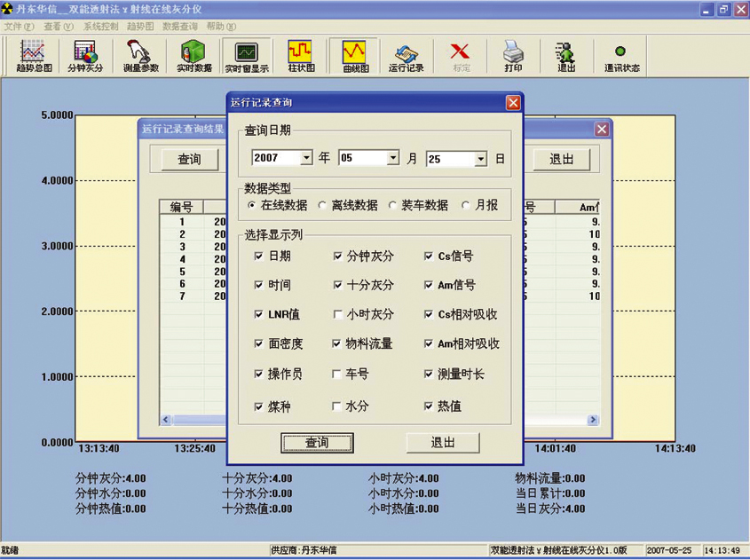
Task: Uncheck the LNR值 checkbox
Action: point(259,314)
